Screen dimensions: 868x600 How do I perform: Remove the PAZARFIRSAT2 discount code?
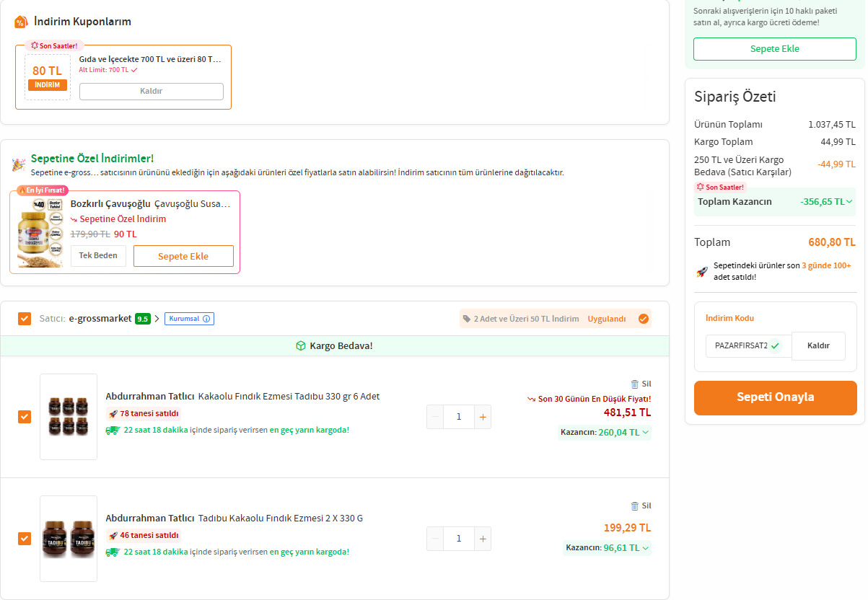tap(818, 346)
